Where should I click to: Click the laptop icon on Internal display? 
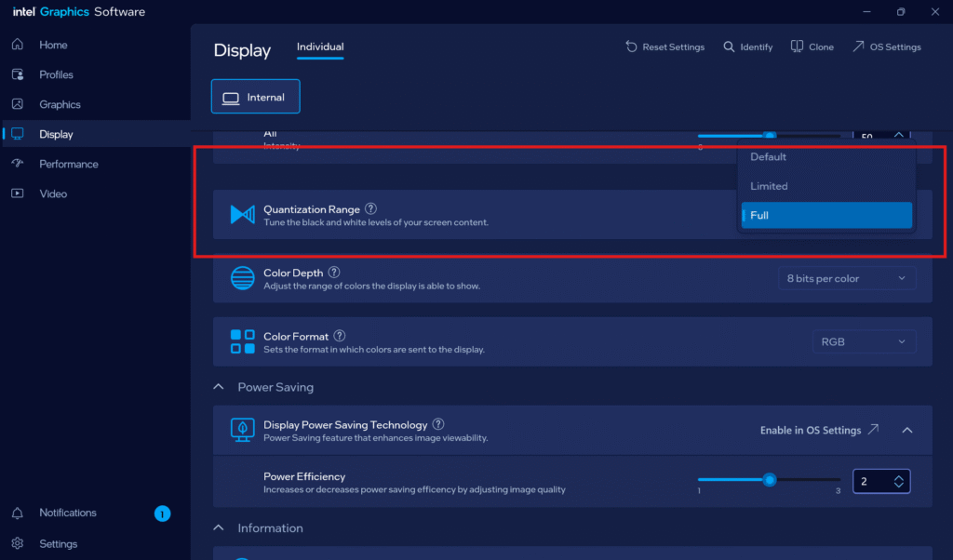click(x=231, y=98)
